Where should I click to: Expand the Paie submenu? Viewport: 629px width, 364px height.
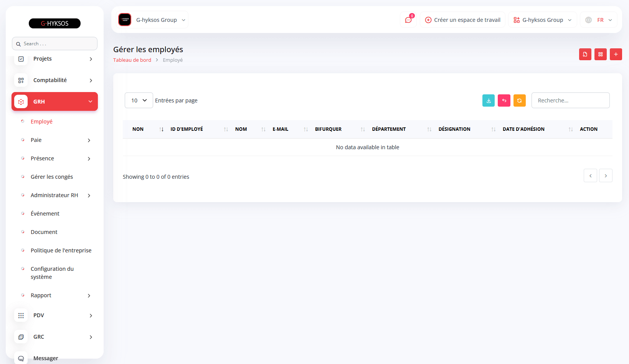tap(89, 140)
